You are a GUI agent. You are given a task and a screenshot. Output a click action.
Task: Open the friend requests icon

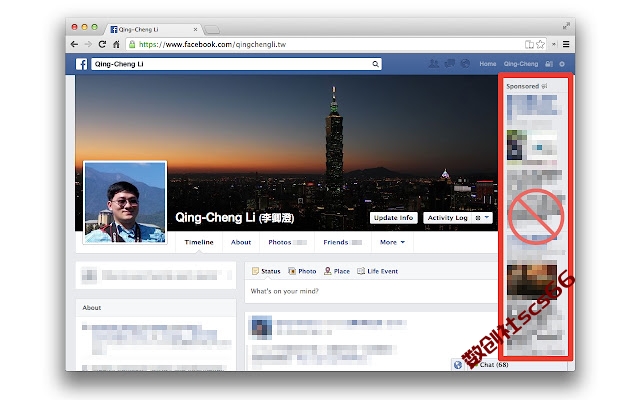pyautogui.click(x=433, y=64)
